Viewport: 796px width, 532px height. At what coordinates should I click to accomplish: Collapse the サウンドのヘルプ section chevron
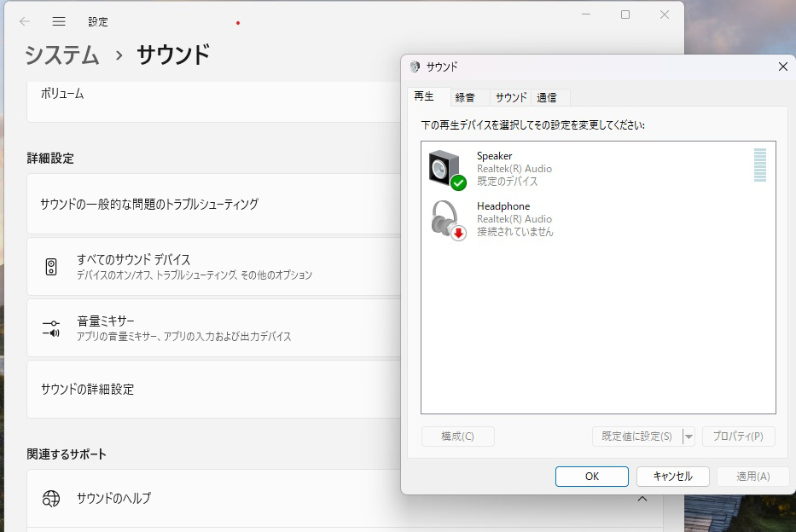tap(642, 499)
